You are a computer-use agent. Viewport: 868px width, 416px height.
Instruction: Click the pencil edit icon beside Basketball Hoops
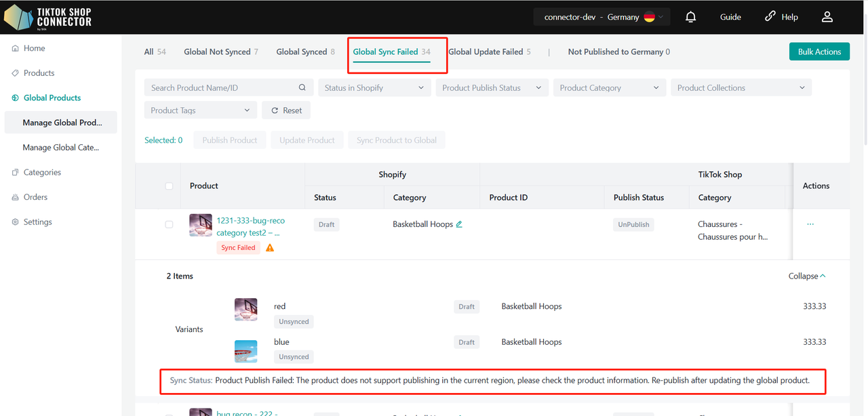[459, 224]
